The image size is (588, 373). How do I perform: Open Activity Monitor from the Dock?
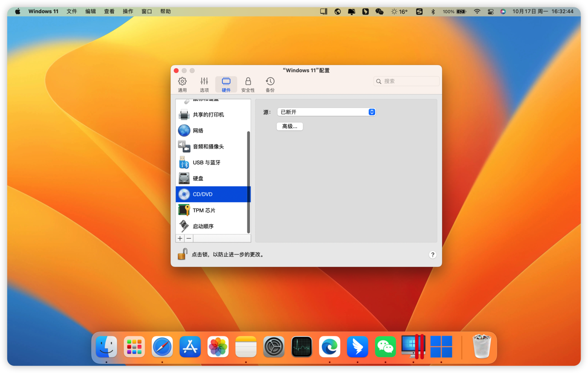(302, 347)
